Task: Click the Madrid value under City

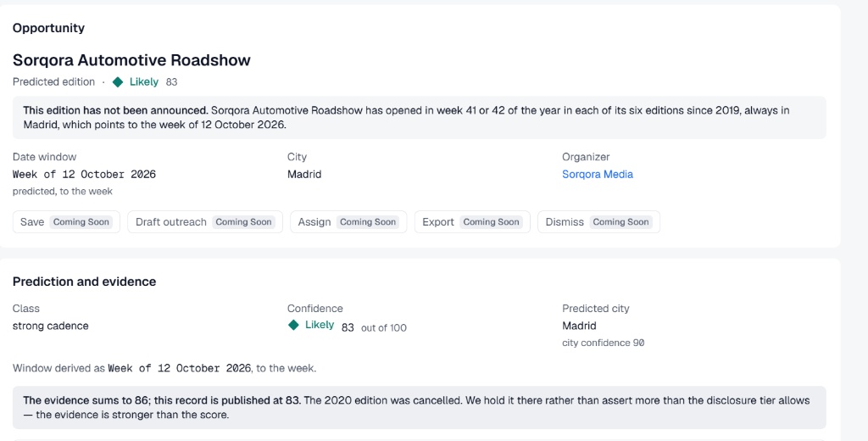Action: coord(304,174)
